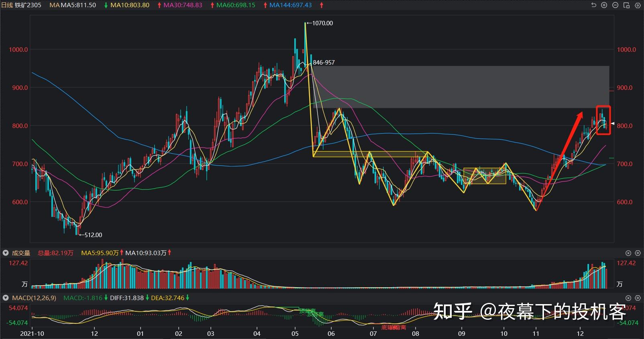644x339 pixels.
Task: Open settings for the MACD panel
Action: [x=638, y=298]
